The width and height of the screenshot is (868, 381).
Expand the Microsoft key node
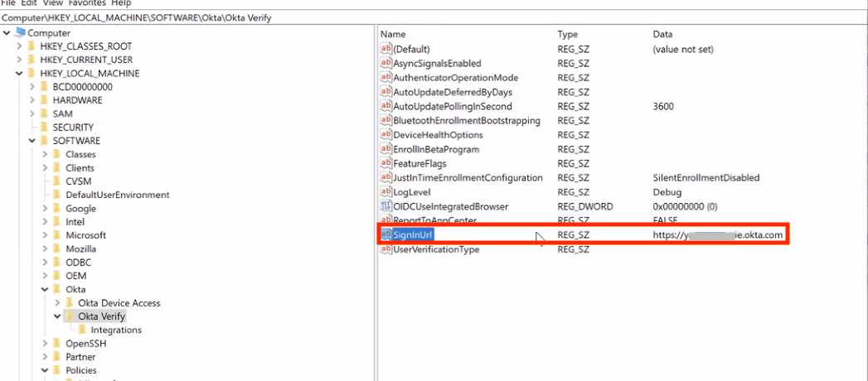45,235
